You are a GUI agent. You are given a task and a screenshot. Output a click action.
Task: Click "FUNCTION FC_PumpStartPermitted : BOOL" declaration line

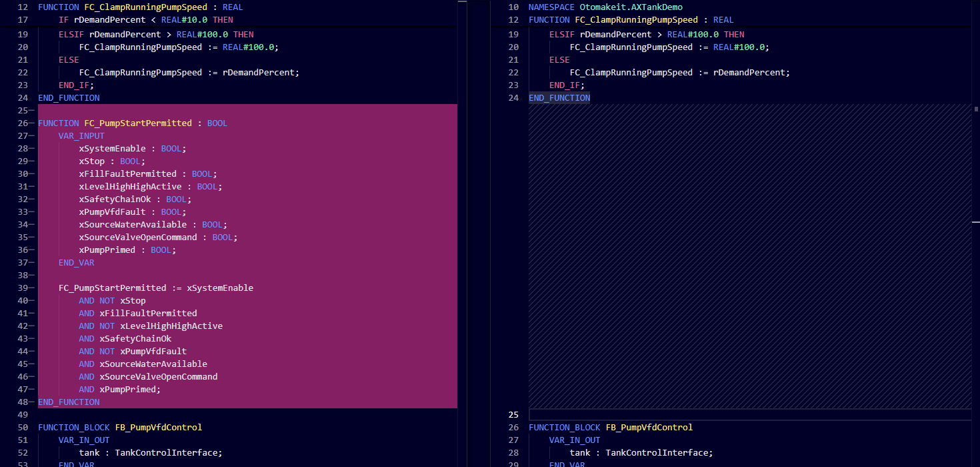(133, 123)
